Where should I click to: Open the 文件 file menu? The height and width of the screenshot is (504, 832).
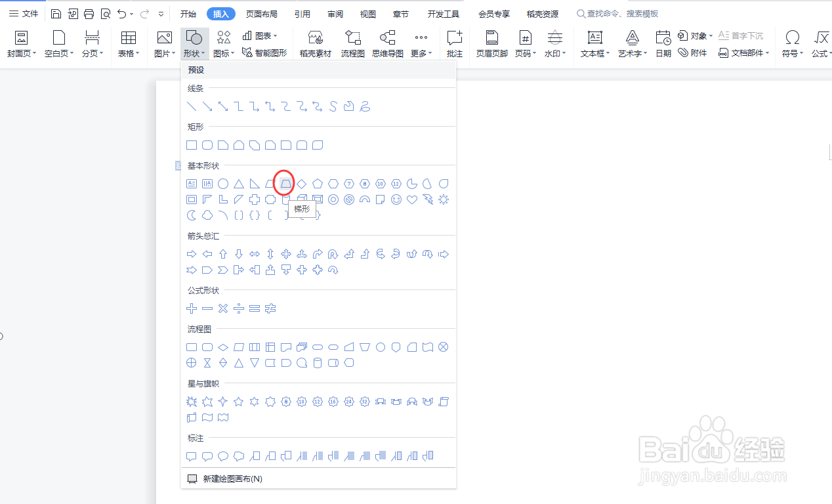[24, 14]
